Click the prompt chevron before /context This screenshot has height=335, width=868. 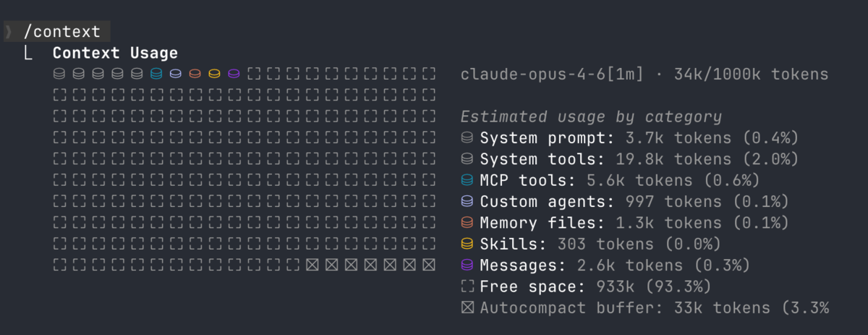click(x=9, y=31)
